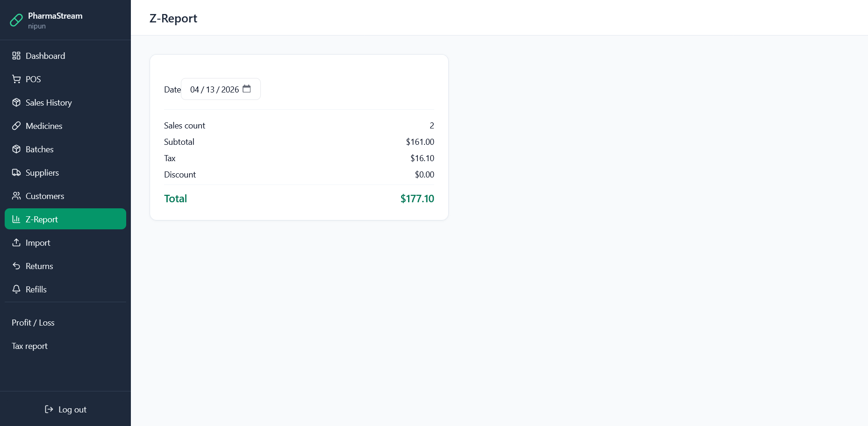Click the Log out door icon

tap(49, 410)
